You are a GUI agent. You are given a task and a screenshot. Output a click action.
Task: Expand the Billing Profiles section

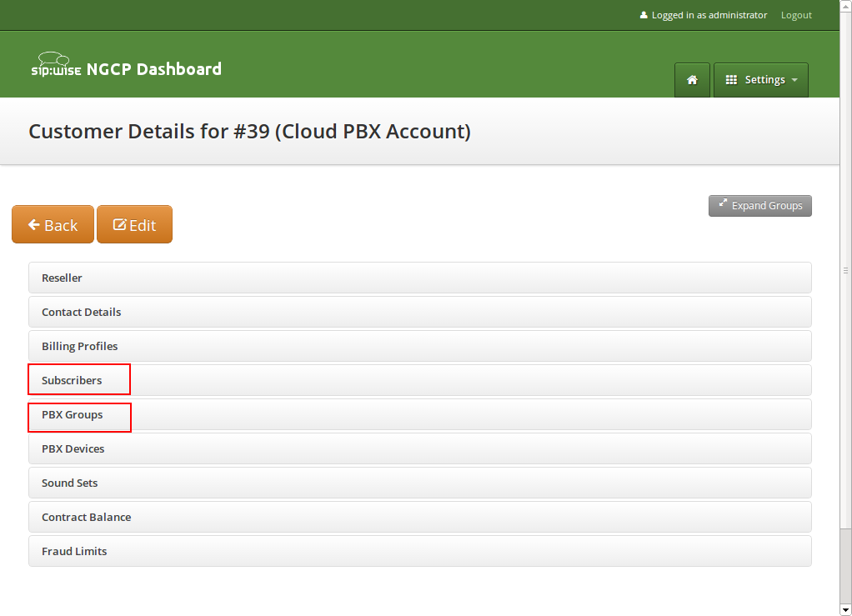point(419,346)
